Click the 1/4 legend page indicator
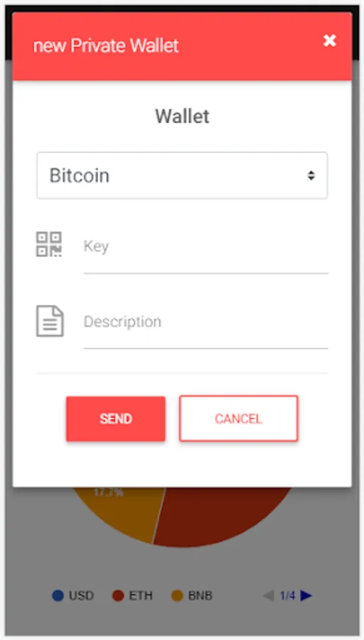Screen dimensions: 364x640 click(287, 596)
